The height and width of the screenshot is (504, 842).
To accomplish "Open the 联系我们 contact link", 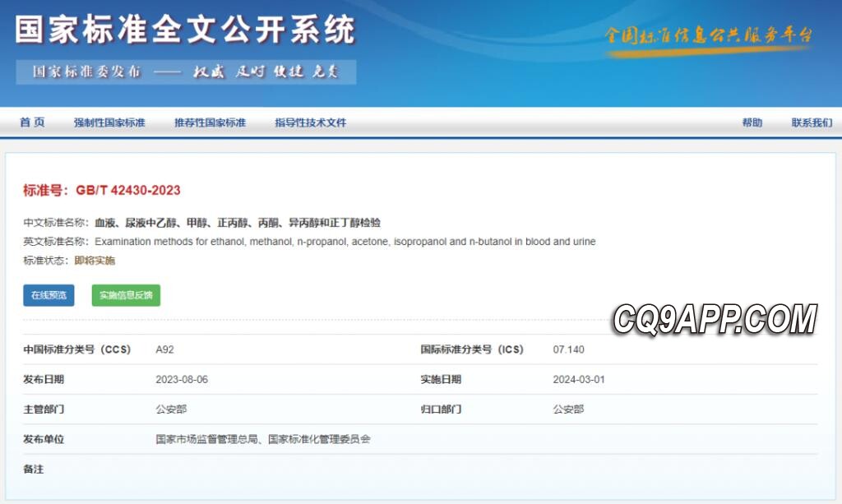I will [x=812, y=123].
